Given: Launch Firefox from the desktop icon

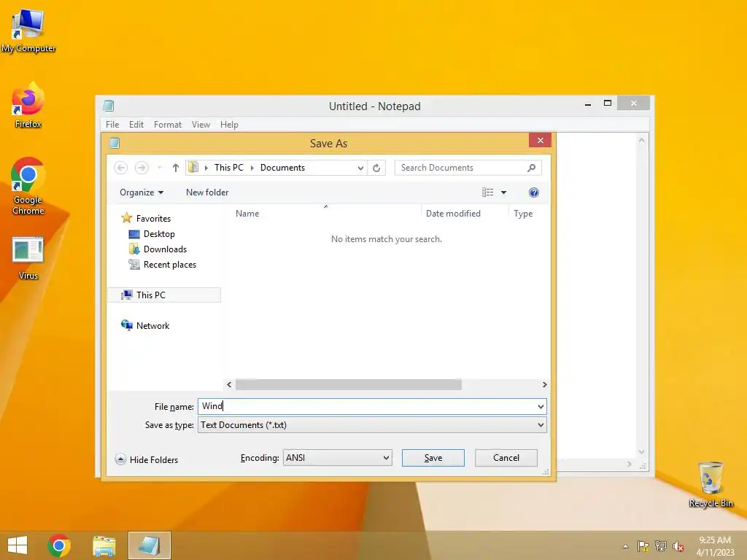Looking at the screenshot, I should [28, 105].
